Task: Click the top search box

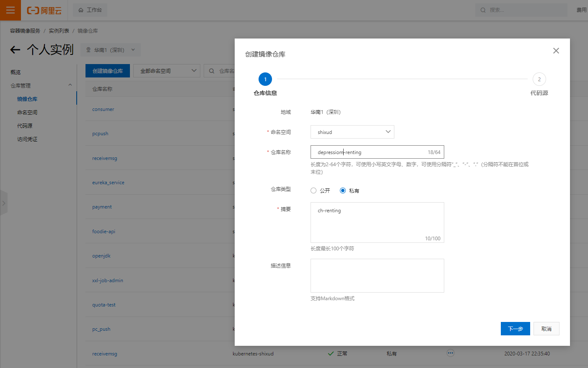Action: tap(521, 10)
